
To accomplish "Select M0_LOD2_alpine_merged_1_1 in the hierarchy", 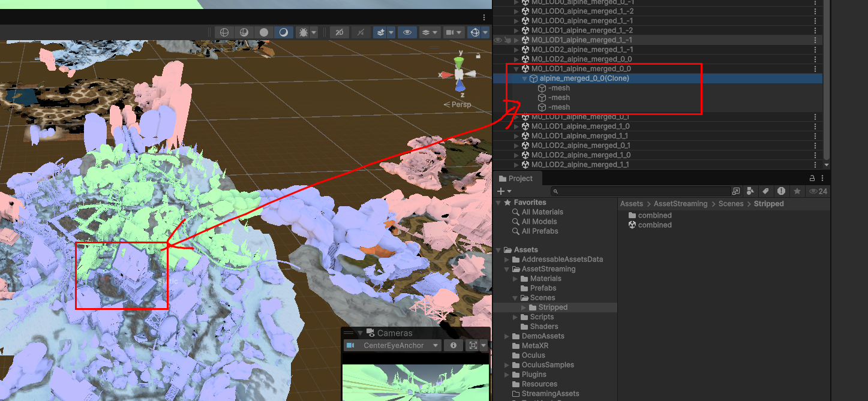I will pos(580,165).
